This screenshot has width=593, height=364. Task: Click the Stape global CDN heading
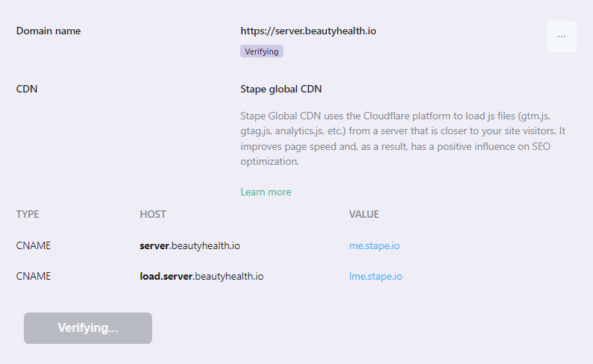[281, 89]
